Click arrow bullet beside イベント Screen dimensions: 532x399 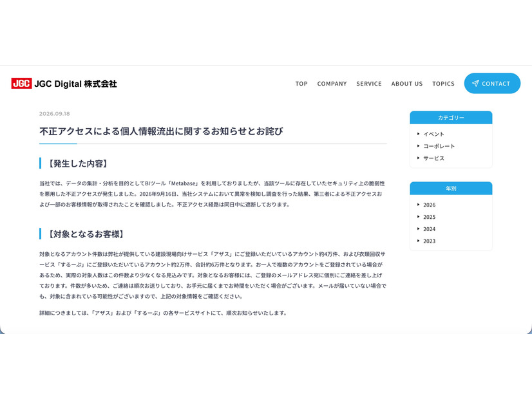pyautogui.click(x=419, y=134)
